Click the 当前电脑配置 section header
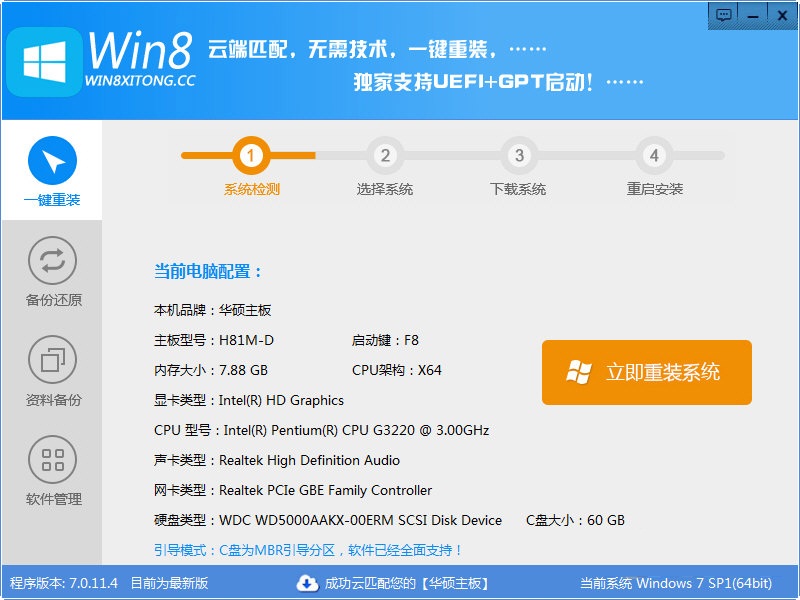This screenshot has width=800, height=600. point(208,270)
